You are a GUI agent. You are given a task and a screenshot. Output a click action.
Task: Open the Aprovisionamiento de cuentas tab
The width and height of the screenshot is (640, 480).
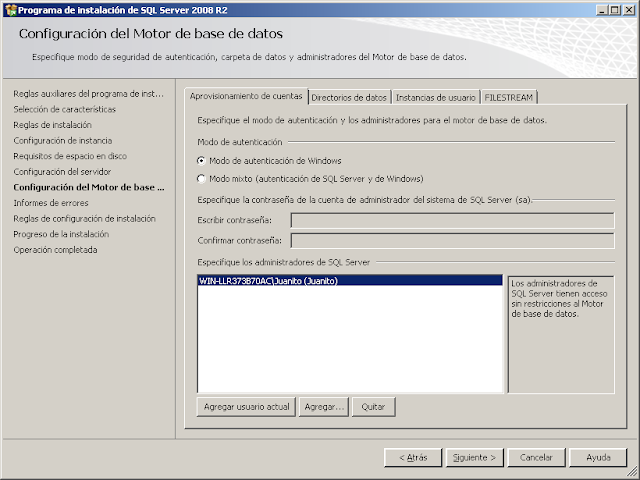(246, 96)
